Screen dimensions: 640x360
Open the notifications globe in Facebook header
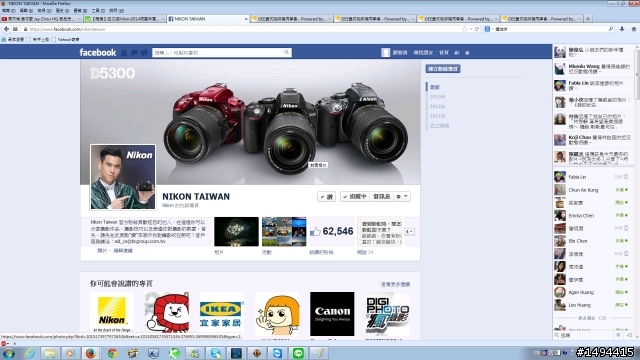click(x=144, y=53)
